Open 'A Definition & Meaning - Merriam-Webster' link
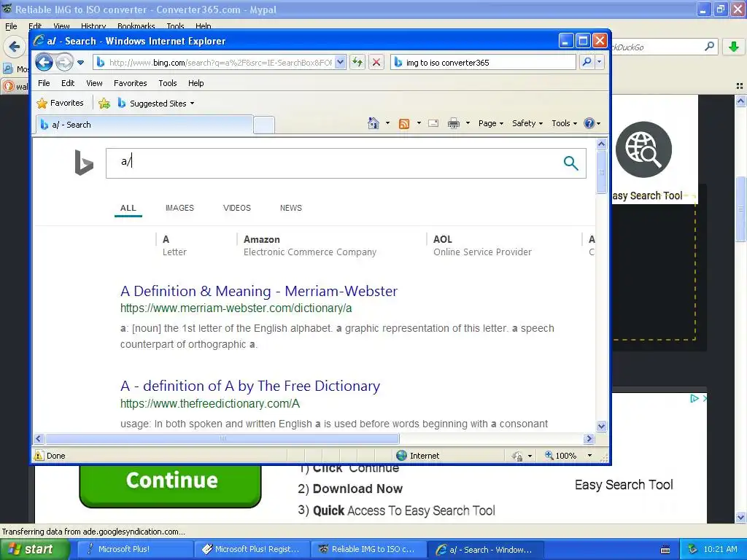 pyautogui.click(x=259, y=291)
